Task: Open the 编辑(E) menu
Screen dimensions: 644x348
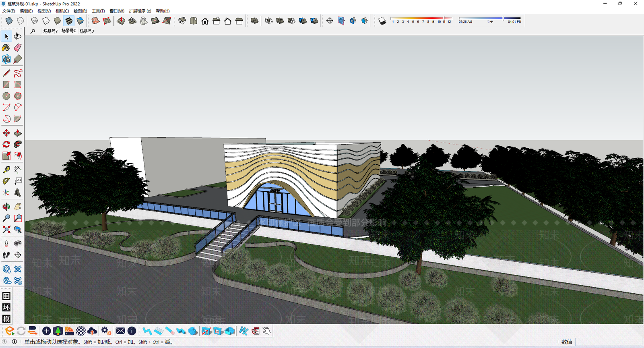Action: click(x=26, y=11)
